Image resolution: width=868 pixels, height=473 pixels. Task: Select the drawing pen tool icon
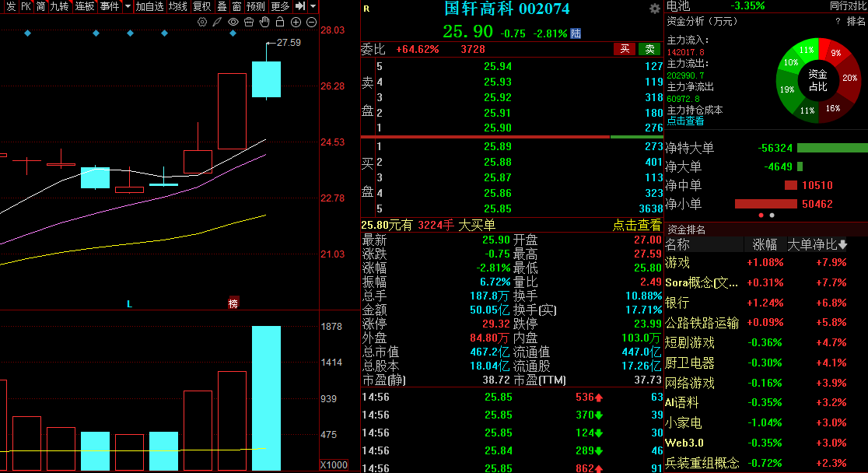pyautogui.click(x=218, y=22)
